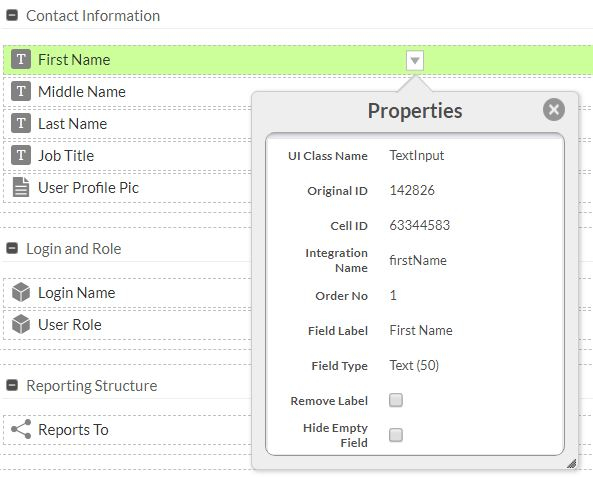This screenshot has height=478, width=593.
Task: Select the Login Name field row
Action: [127, 293]
